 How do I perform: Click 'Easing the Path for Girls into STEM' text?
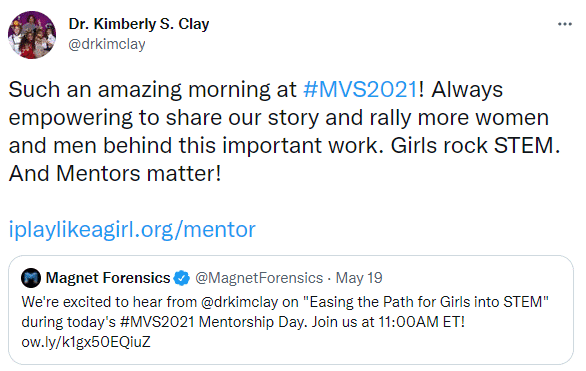pyautogui.click(x=429, y=302)
